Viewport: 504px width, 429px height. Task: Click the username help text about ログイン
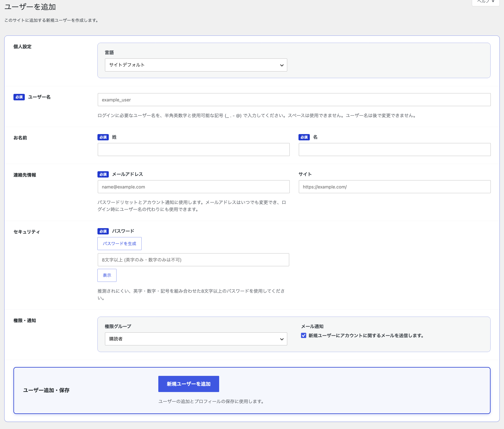[257, 116]
